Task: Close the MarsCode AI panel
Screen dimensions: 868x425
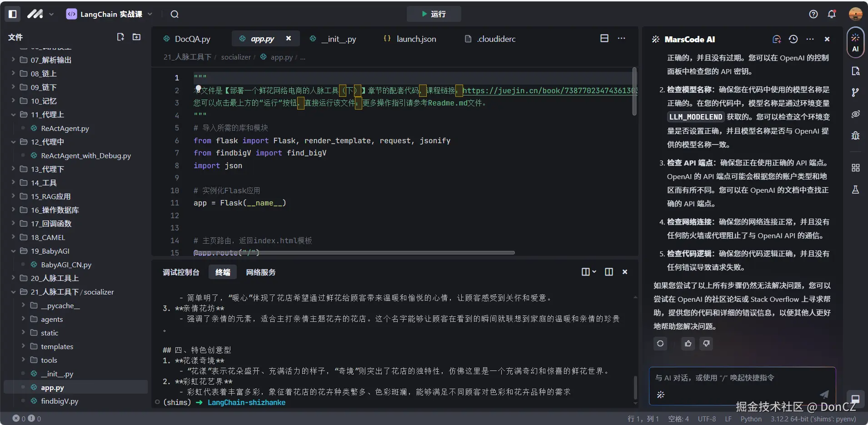Action: [x=827, y=39]
